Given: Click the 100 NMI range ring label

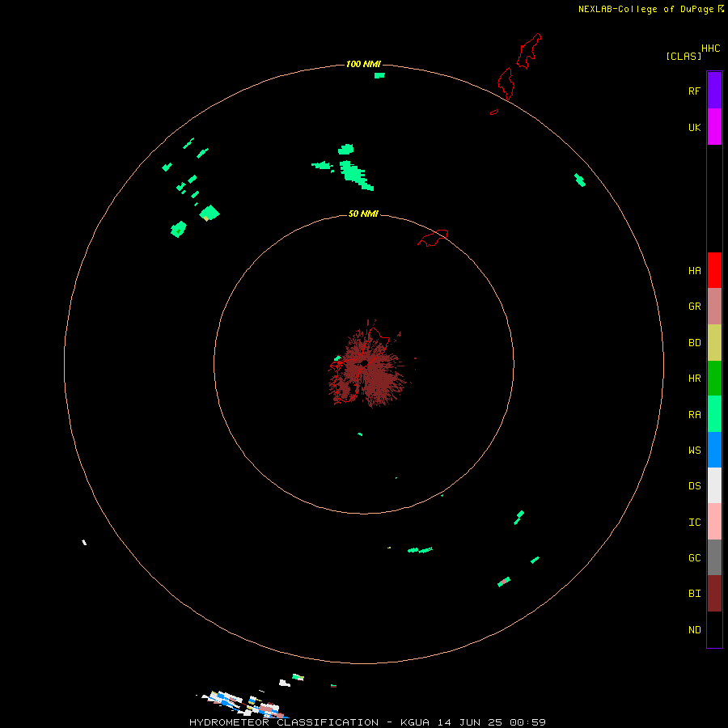Looking at the screenshot, I should point(363,64).
